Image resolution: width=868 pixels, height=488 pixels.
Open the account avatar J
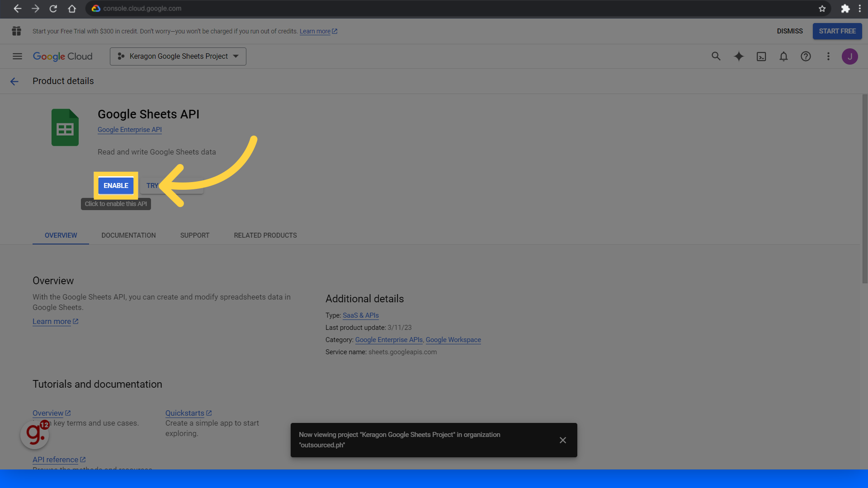pos(850,56)
